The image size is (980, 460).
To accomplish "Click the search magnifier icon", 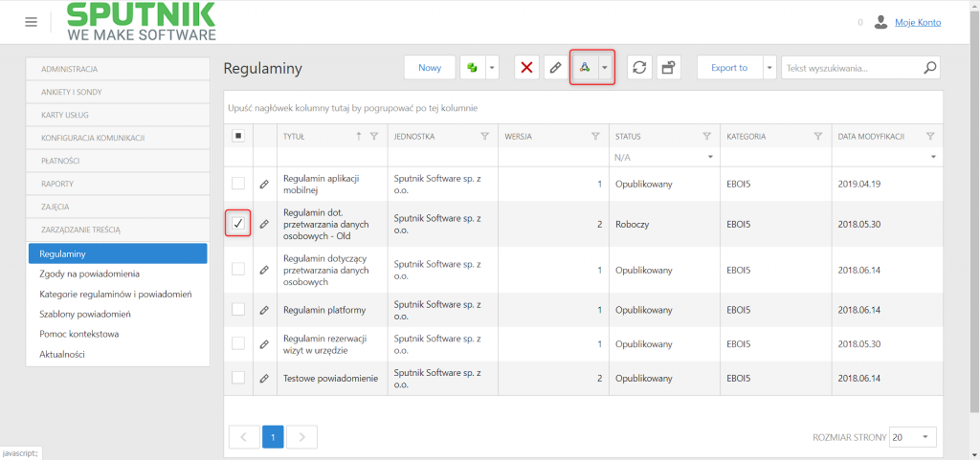I will (x=930, y=67).
